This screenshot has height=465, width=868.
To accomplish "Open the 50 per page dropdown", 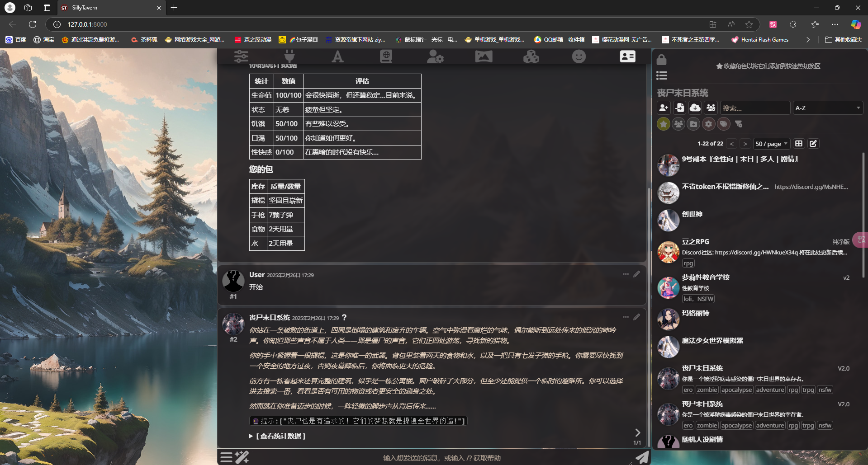I will click(x=771, y=143).
